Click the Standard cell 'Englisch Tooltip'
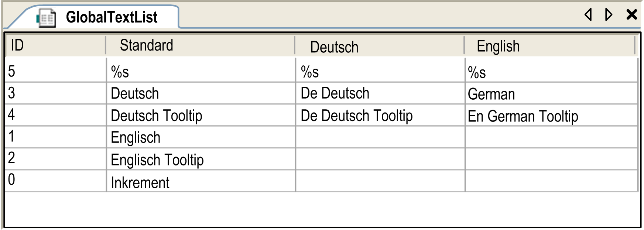This screenshot has width=644, height=230. click(x=201, y=159)
